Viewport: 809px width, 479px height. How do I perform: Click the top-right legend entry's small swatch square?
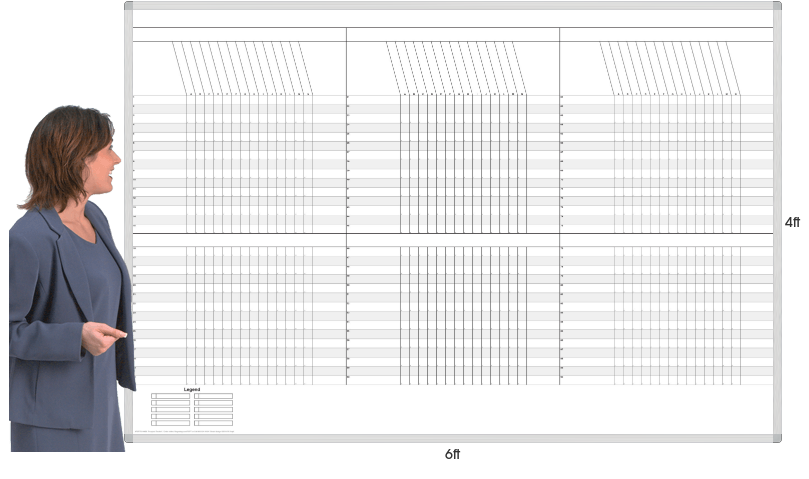tap(196, 396)
